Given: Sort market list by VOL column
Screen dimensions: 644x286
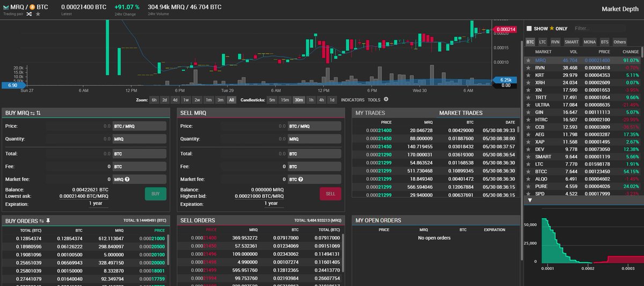Looking at the screenshot, I should 573,52.
